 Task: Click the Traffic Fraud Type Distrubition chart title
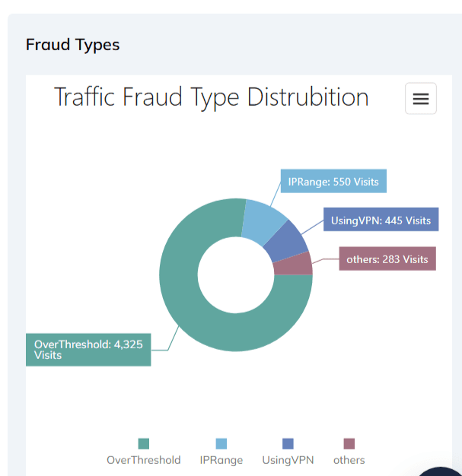(212, 97)
